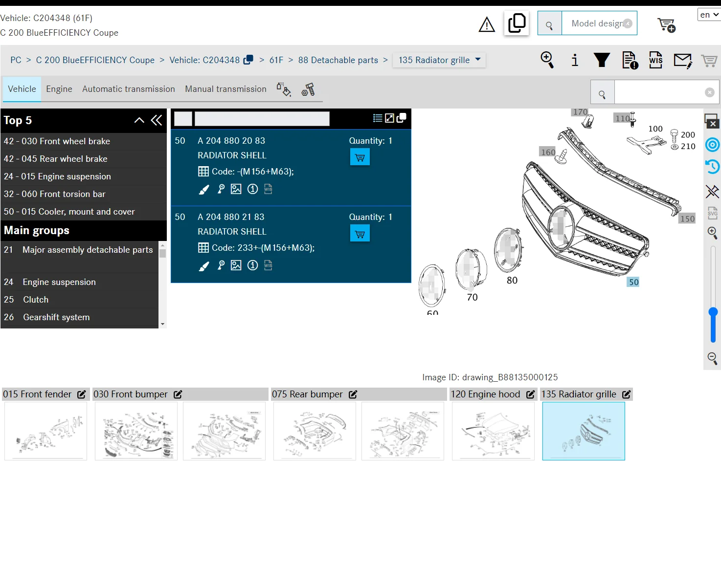
Task: Collapse the left sidebar with double chevron
Action: pos(157,120)
